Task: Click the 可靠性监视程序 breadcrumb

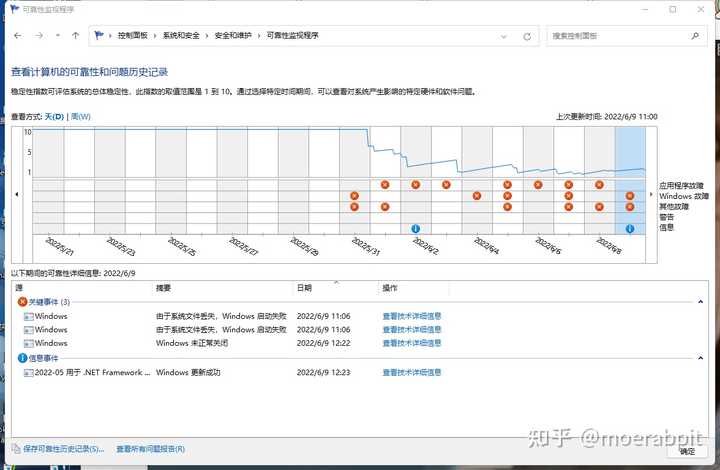Action: 292,35
